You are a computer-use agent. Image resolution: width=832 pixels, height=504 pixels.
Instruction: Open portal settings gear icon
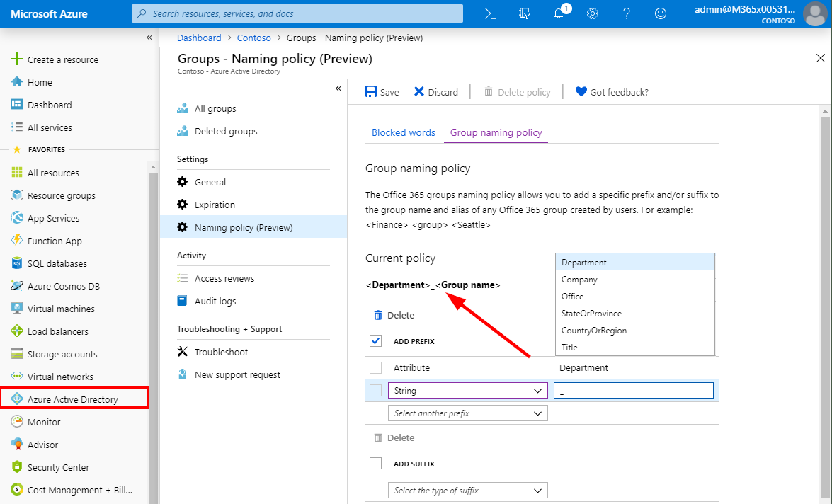[x=593, y=13]
